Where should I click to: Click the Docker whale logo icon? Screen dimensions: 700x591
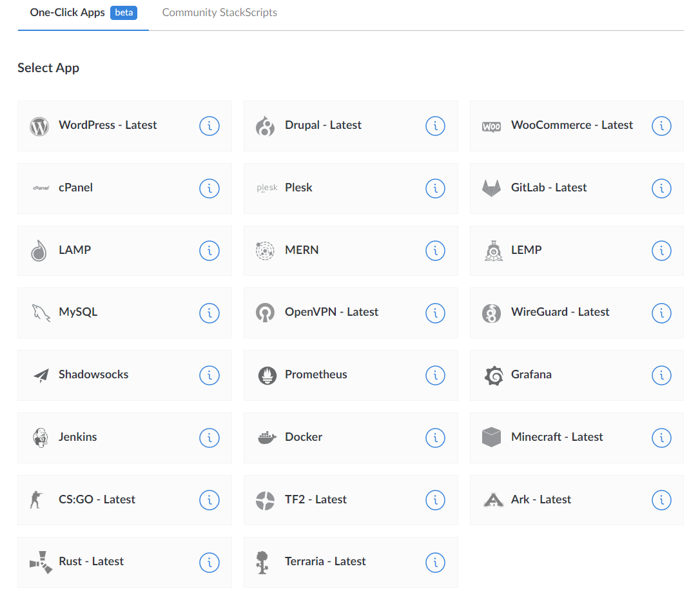266,438
